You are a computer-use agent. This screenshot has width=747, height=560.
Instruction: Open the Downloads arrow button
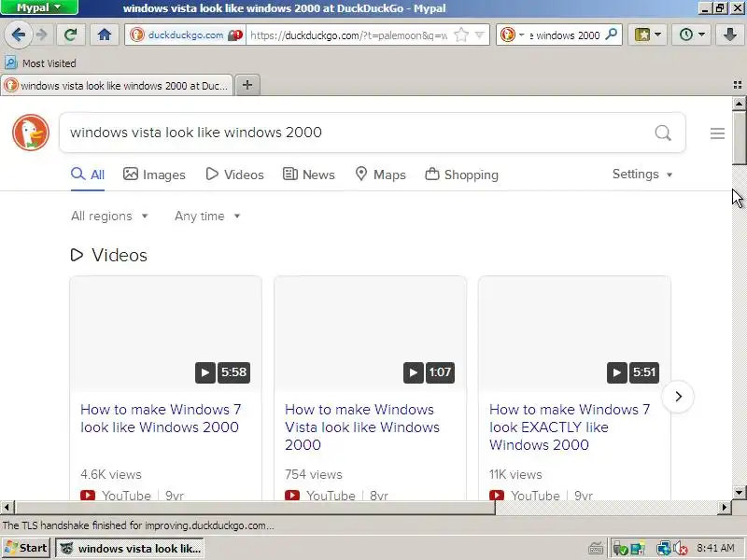[729, 35]
